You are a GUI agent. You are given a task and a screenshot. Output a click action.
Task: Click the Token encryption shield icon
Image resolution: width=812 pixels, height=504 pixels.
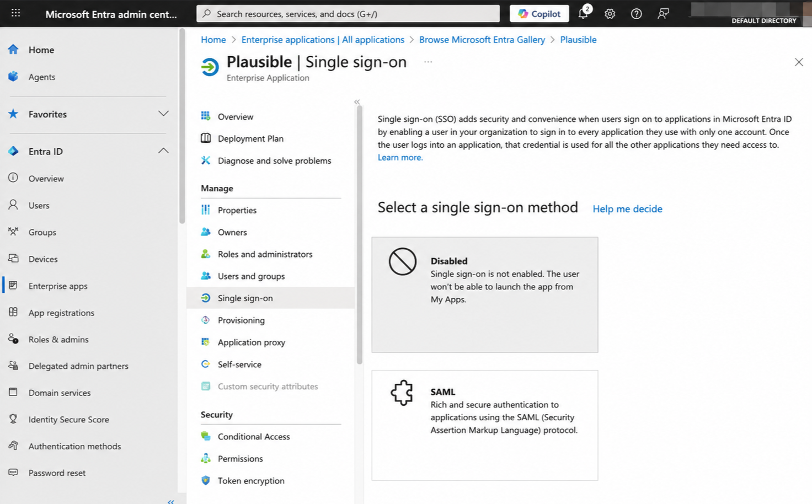(206, 480)
